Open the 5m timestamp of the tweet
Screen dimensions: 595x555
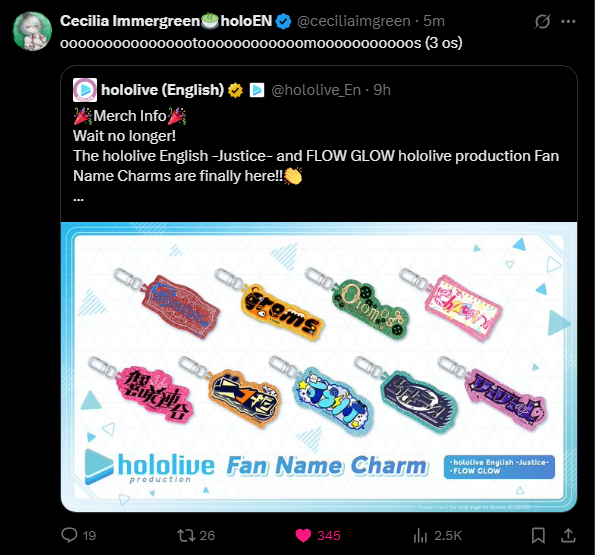point(434,21)
